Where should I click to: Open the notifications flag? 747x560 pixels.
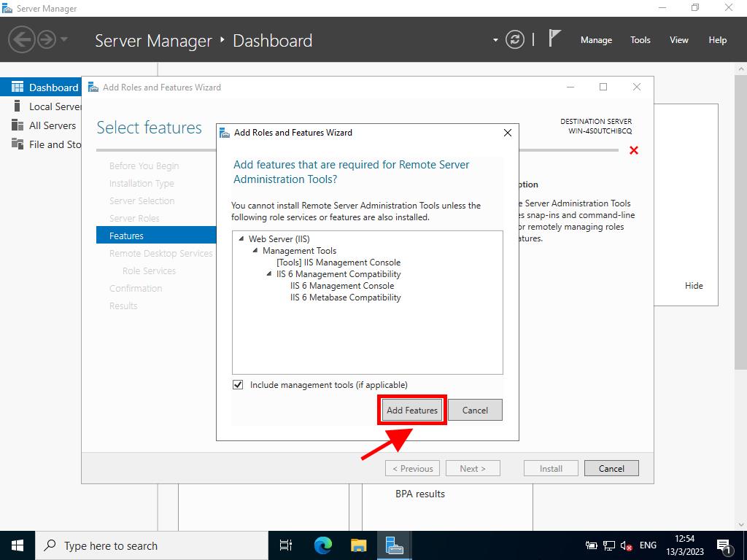point(554,38)
